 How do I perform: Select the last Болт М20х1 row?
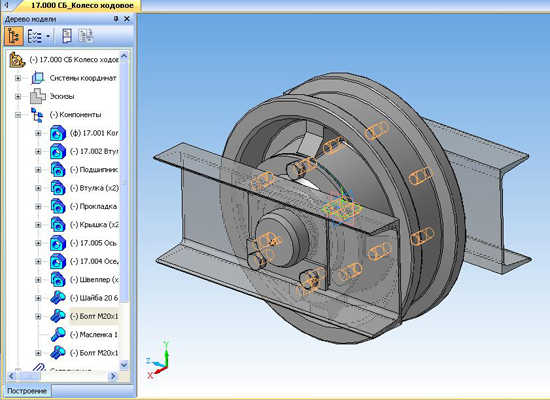point(94,353)
